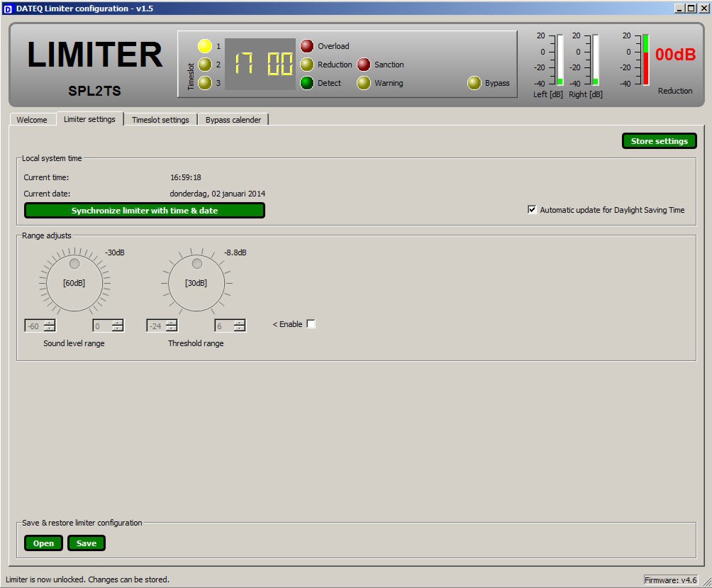Image resolution: width=712 pixels, height=588 pixels.
Task: Click the yellow Warning indicator LED
Action: (x=364, y=83)
